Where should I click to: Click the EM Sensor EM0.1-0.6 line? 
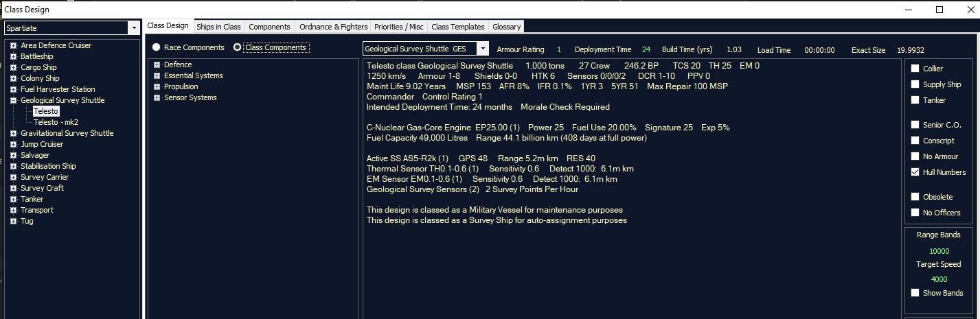coord(492,179)
